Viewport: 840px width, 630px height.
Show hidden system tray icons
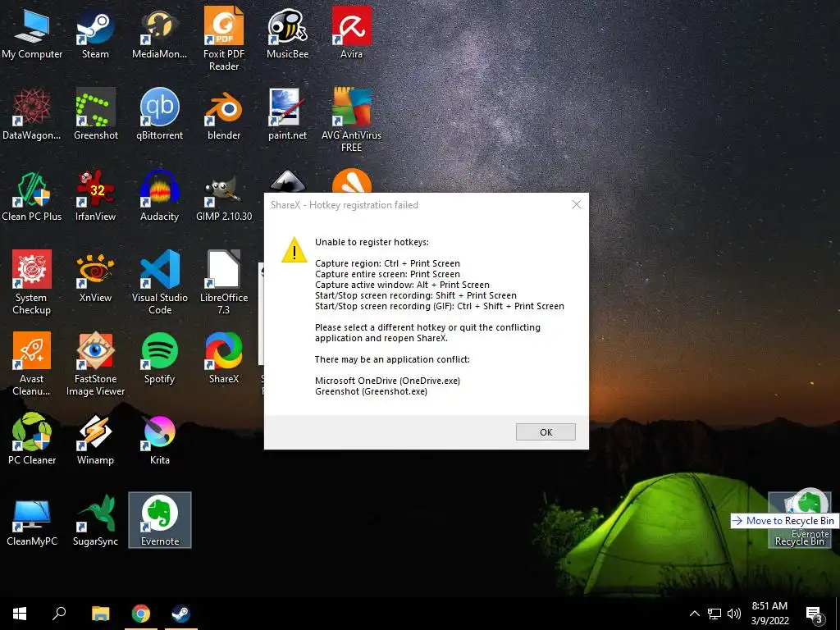click(694, 614)
